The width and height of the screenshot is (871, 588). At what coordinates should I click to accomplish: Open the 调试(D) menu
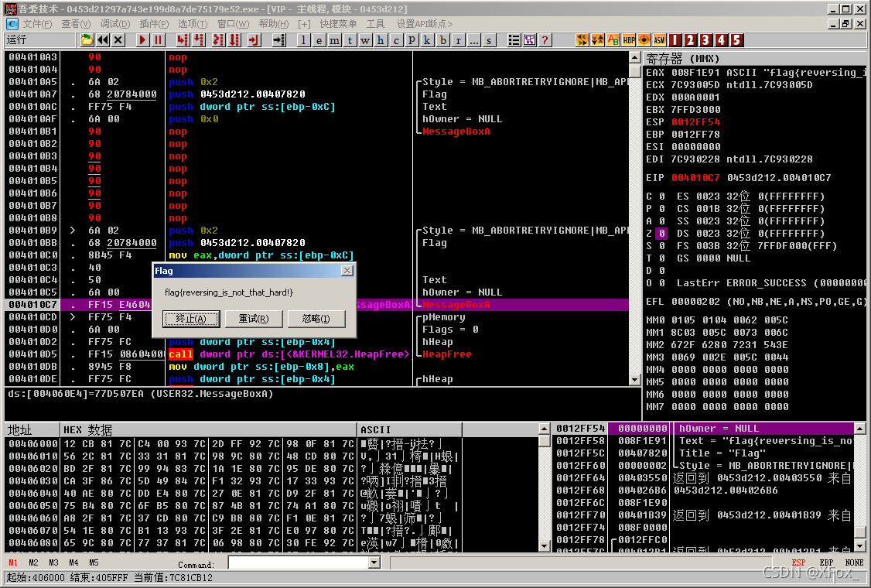pos(115,24)
